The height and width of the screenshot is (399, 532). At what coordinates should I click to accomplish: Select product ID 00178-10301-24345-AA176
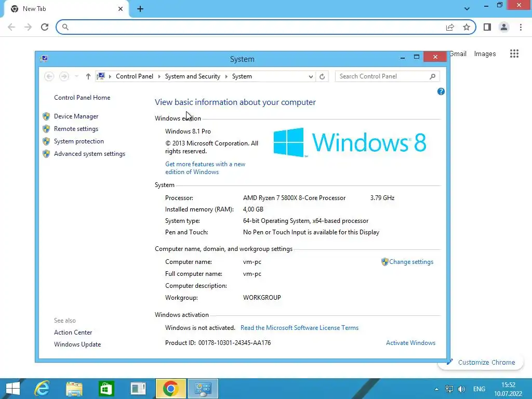tap(234, 343)
